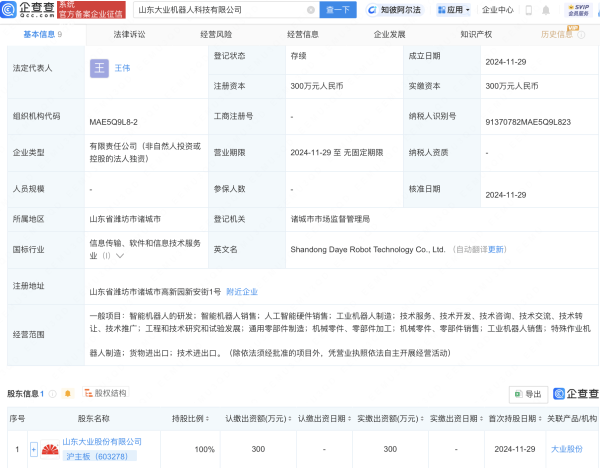Screen dimensions: 600x468
Task: Click the 官方备案企业征信 banner
Action: click(x=91, y=10)
